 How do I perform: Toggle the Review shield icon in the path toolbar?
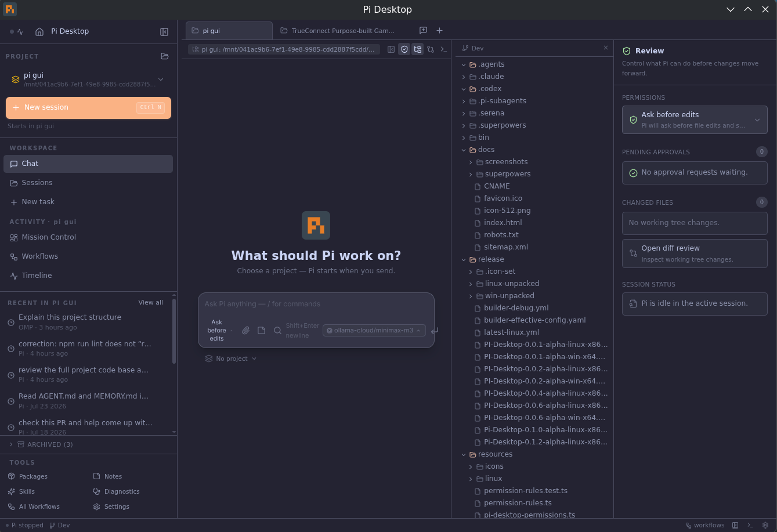coord(404,49)
